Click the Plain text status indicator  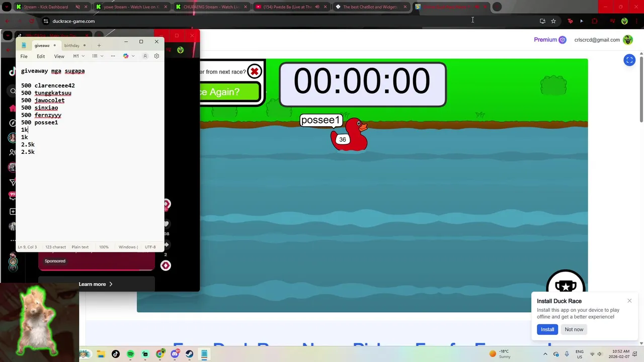[80, 247]
